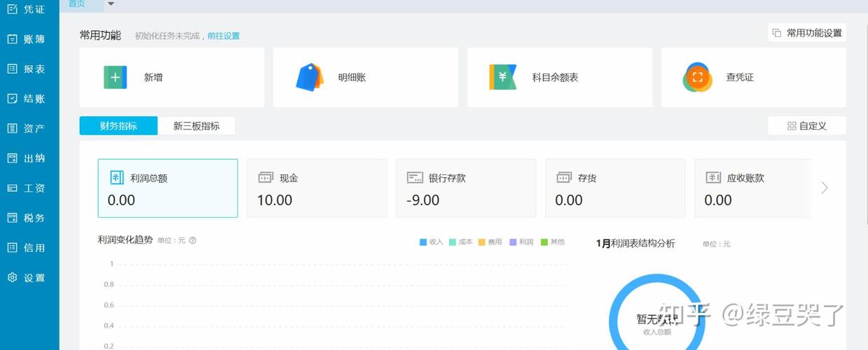
Task: Open the 查凭证 scan icon
Action: pos(697,78)
